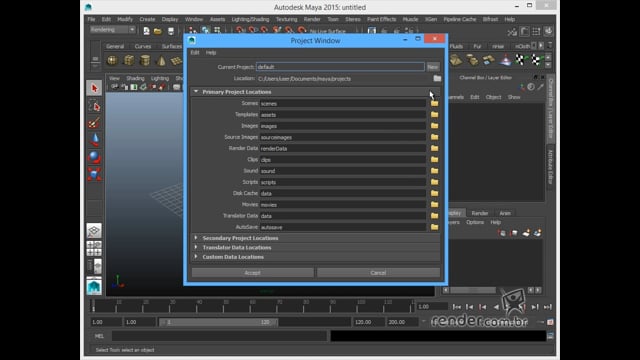Click the time range slider bar

[x=219, y=322]
